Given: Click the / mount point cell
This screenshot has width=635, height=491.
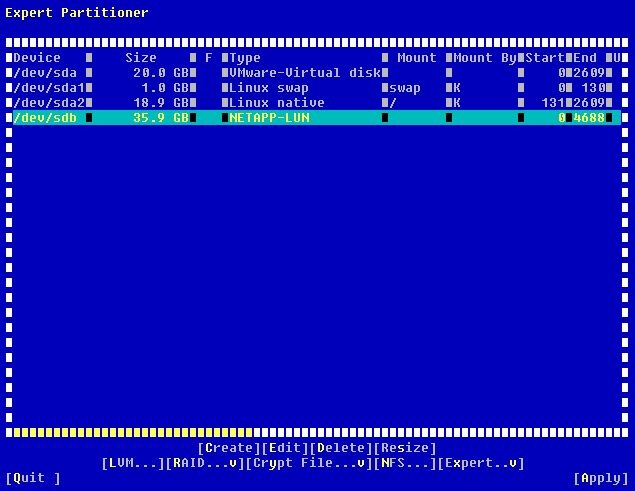Looking at the screenshot, I should pos(393,103).
